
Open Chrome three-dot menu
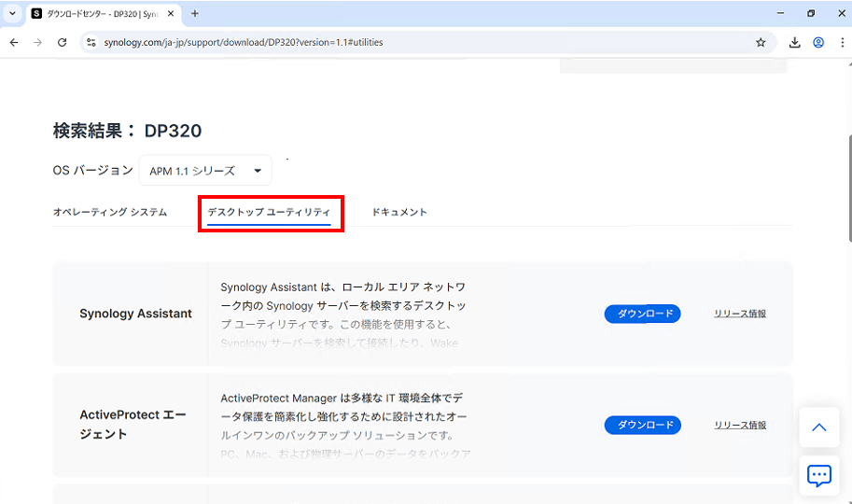tap(840, 42)
